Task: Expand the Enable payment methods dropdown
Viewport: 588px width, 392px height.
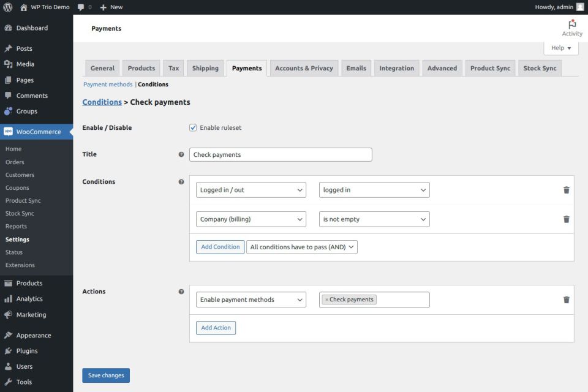Action: (x=251, y=300)
